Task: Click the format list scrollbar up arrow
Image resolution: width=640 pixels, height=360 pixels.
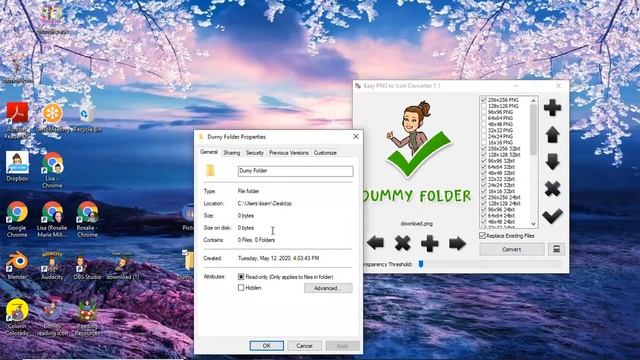Action: coord(533,100)
